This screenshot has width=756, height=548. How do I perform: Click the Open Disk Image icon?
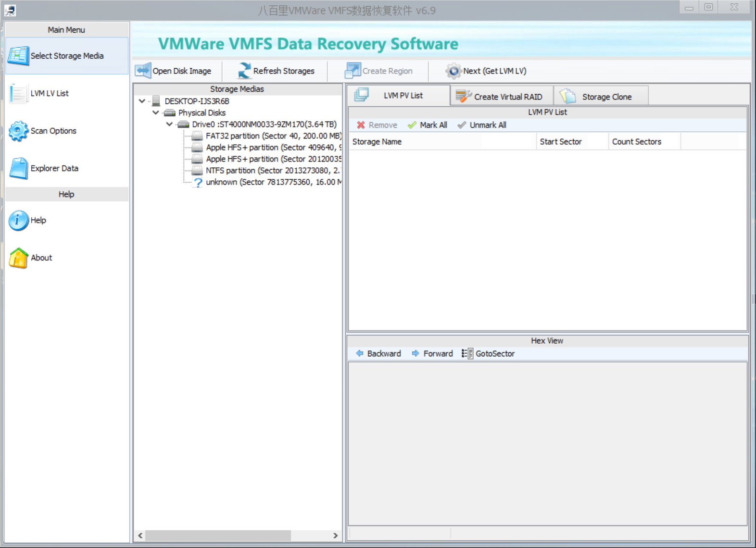tap(143, 71)
